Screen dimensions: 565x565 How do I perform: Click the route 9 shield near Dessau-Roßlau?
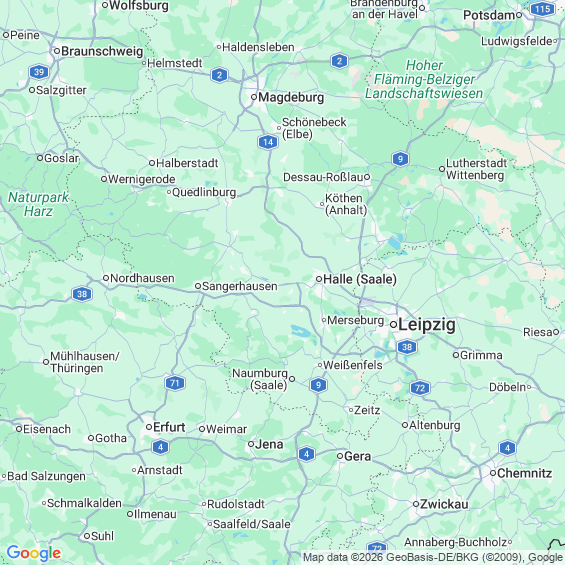(400, 159)
